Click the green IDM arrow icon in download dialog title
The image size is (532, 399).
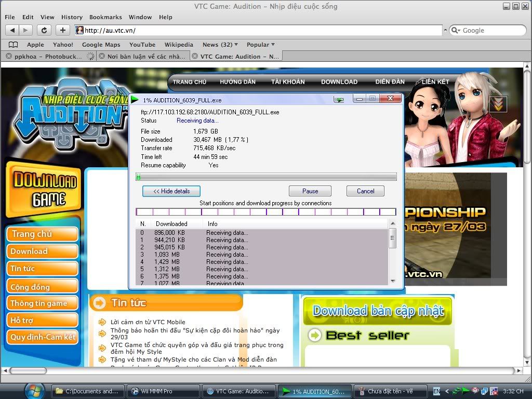pyautogui.click(x=135, y=99)
